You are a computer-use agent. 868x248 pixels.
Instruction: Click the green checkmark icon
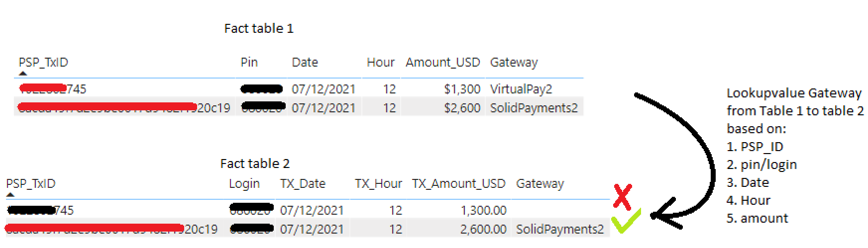pyautogui.click(x=626, y=221)
